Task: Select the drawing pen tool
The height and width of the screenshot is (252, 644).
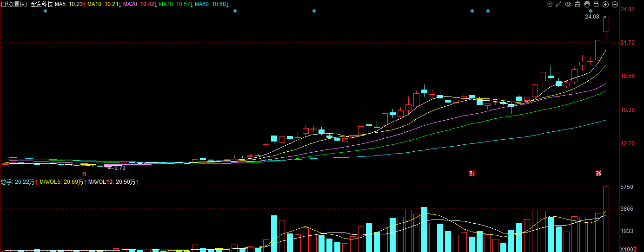Action: click(x=559, y=4)
